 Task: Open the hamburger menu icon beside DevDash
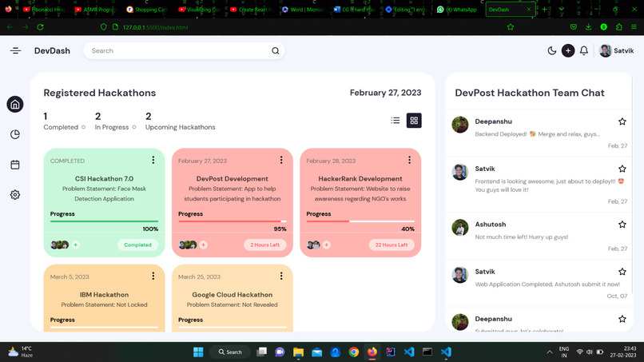coord(16,50)
